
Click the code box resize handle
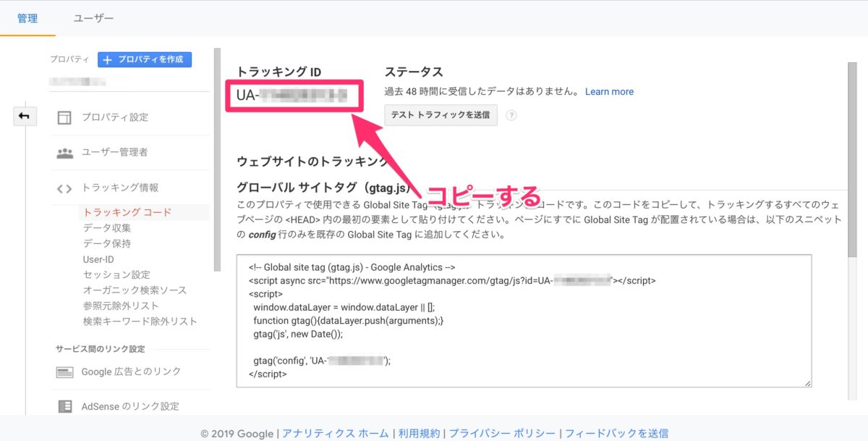click(x=807, y=382)
